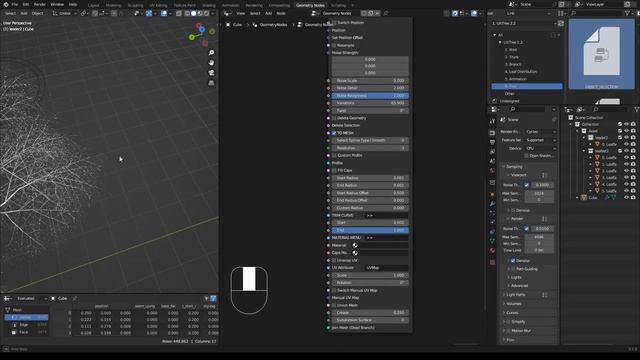Select the Unassigned asset catalog
The width and height of the screenshot is (640, 360).
click(x=509, y=101)
